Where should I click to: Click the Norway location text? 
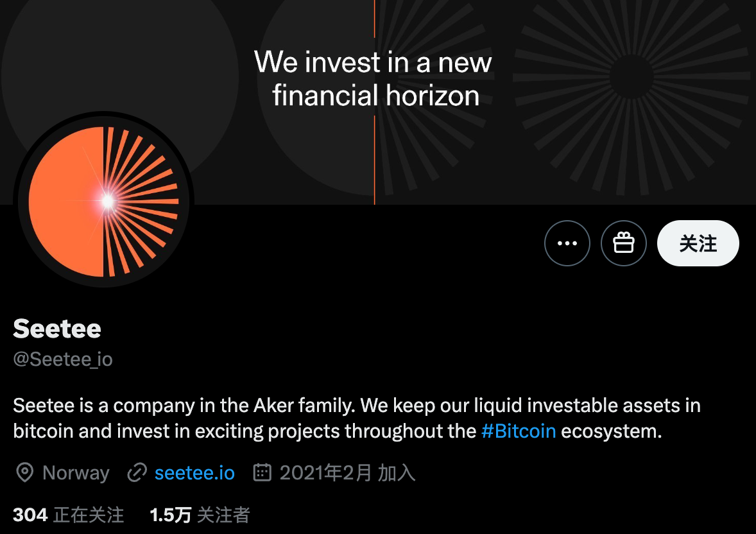tap(76, 474)
